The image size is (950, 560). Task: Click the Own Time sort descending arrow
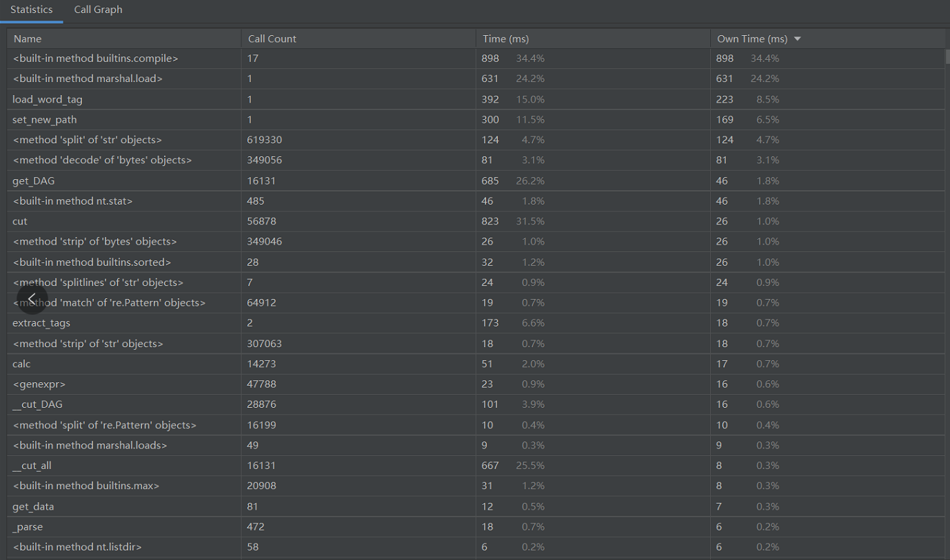[798, 39]
